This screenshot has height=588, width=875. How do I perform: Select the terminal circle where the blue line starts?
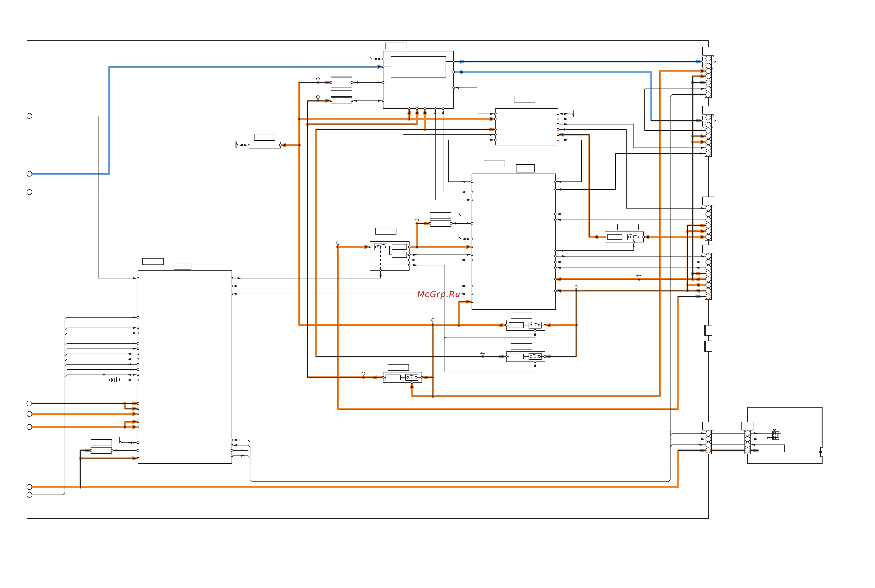tap(29, 174)
